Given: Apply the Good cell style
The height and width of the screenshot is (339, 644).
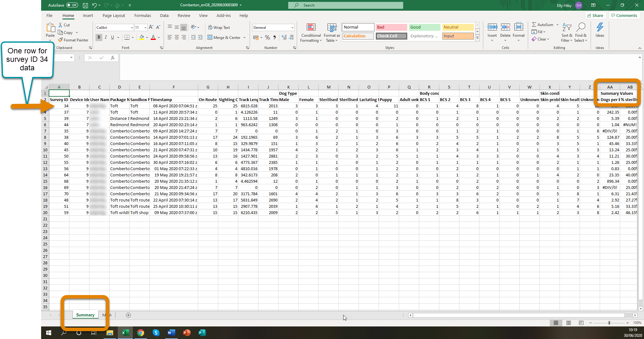Looking at the screenshot, I should pos(425,27).
